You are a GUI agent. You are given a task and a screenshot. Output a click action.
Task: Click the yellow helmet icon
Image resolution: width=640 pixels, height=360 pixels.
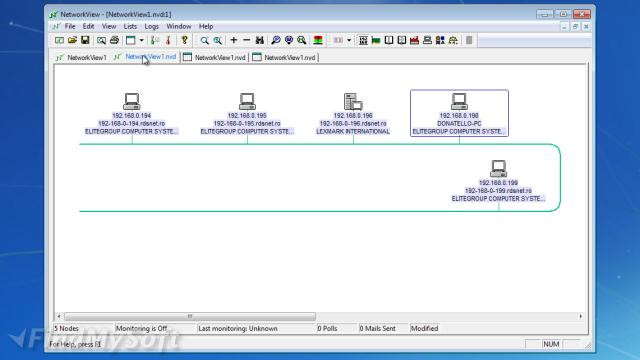click(453, 40)
